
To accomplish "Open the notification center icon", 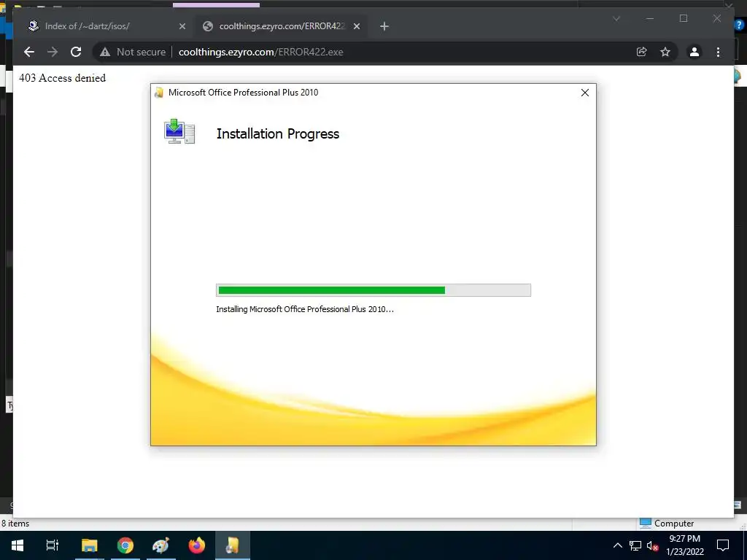I will pos(723,545).
